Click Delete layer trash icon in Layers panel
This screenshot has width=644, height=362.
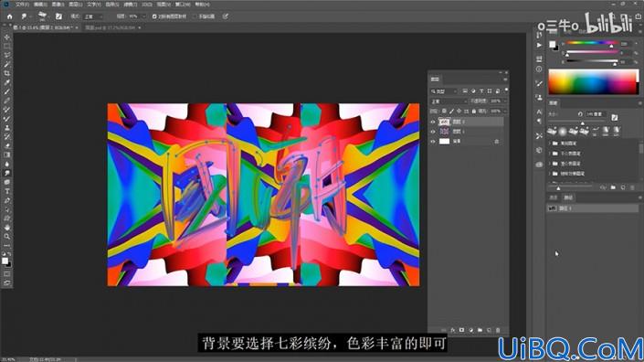click(x=498, y=330)
